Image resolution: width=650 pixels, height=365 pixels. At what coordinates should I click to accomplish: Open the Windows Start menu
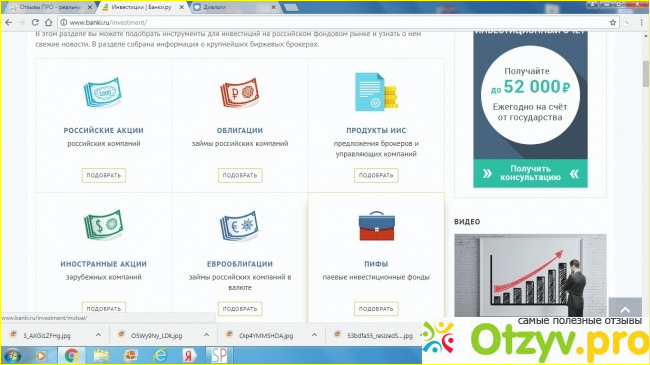click(x=12, y=356)
